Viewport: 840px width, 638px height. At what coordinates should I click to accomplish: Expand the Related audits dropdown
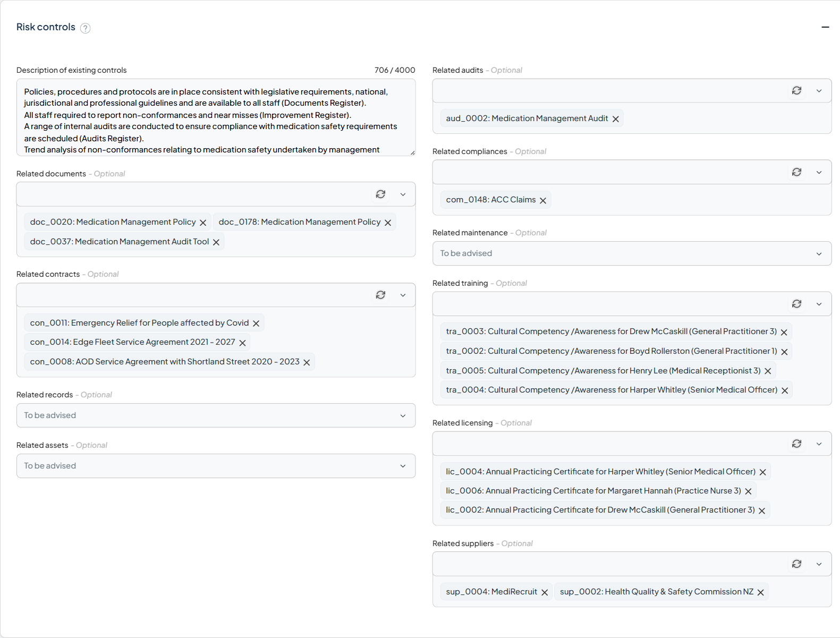point(819,91)
